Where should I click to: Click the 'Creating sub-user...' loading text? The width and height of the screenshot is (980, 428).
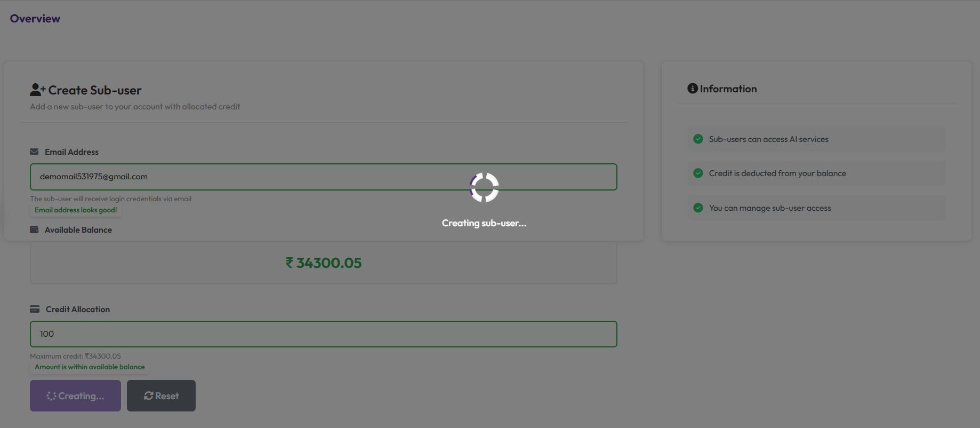(x=484, y=224)
